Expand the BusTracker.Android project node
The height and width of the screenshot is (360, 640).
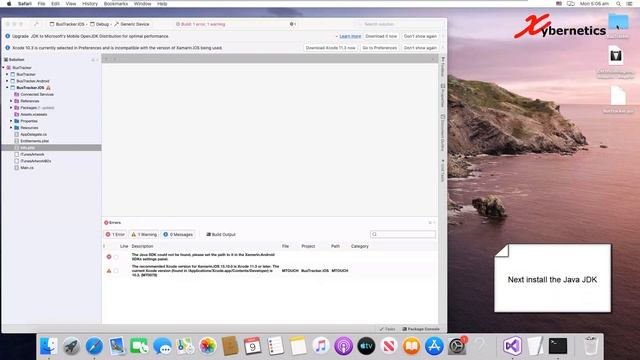(x=7, y=81)
